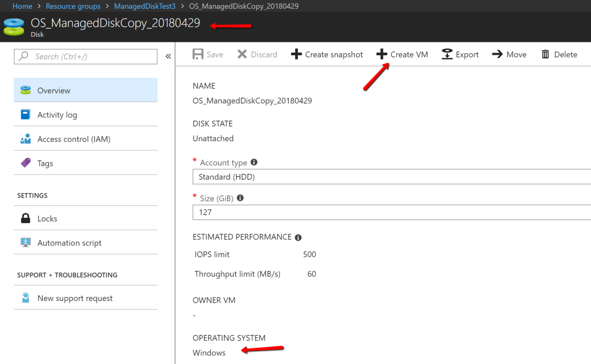Viewport: 591px width, 364px height.
Task: Navigate to ManagedDiskTest3 breadcrumb link
Action: click(x=144, y=6)
